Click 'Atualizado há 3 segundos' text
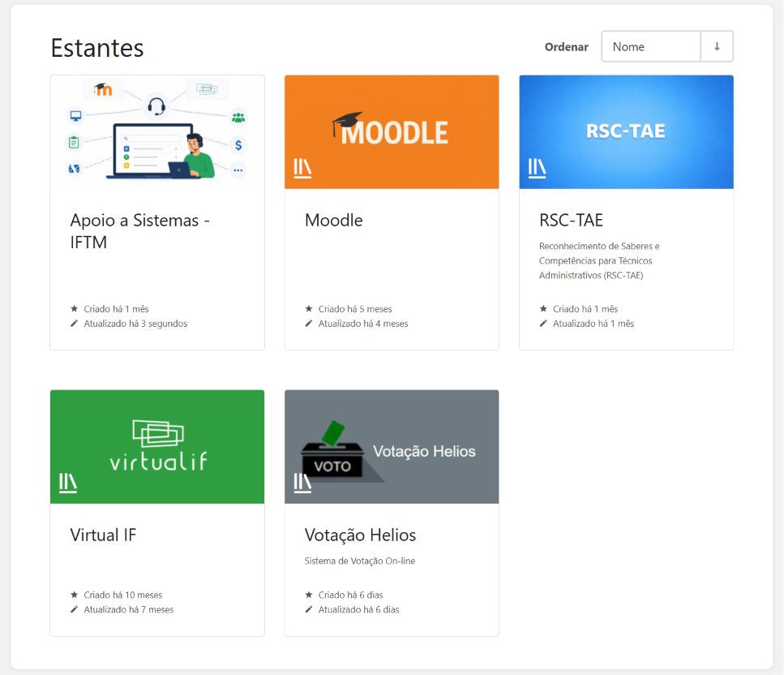The width and height of the screenshot is (784, 675). [x=135, y=324]
